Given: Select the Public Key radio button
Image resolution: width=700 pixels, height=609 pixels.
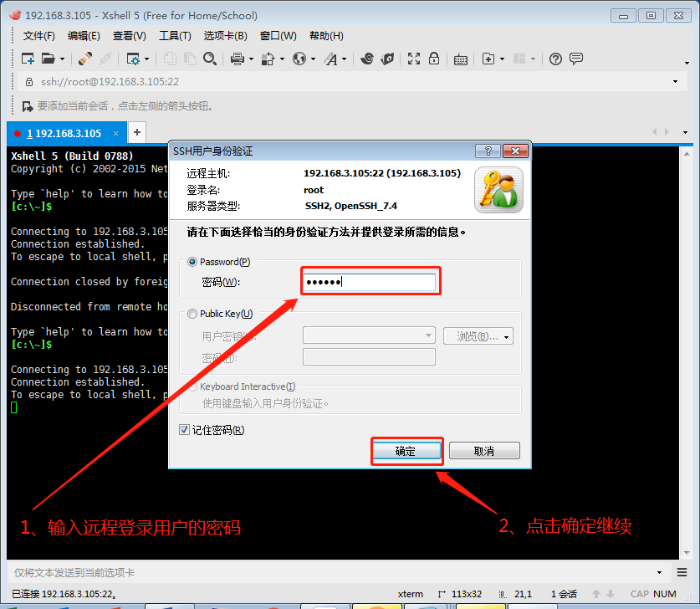Looking at the screenshot, I should tap(193, 314).
